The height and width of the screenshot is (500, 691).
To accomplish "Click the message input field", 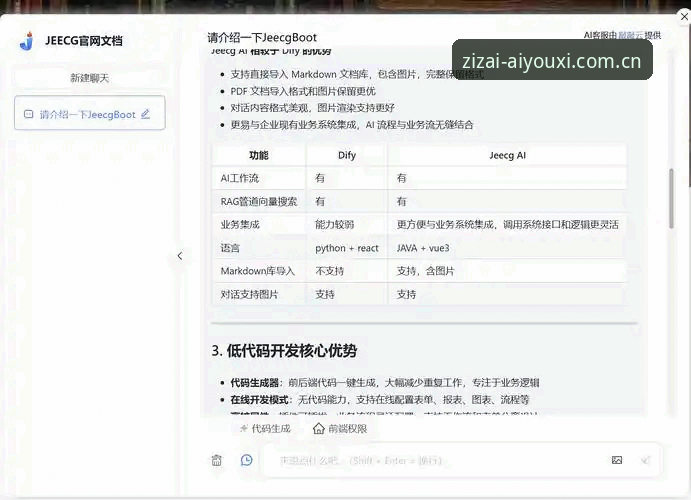I will [x=441, y=460].
